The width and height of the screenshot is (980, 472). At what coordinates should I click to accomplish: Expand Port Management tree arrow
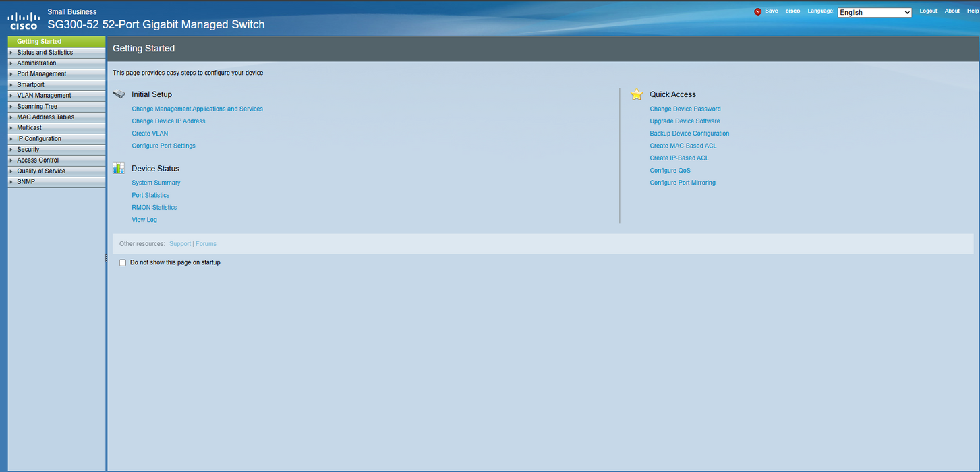11,74
